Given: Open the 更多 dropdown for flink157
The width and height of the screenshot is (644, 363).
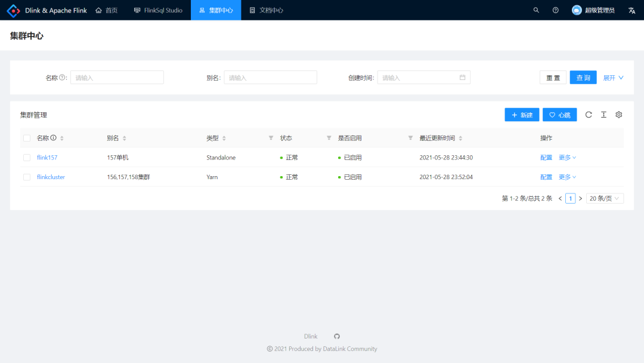Looking at the screenshot, I should (x=563, y=157).
